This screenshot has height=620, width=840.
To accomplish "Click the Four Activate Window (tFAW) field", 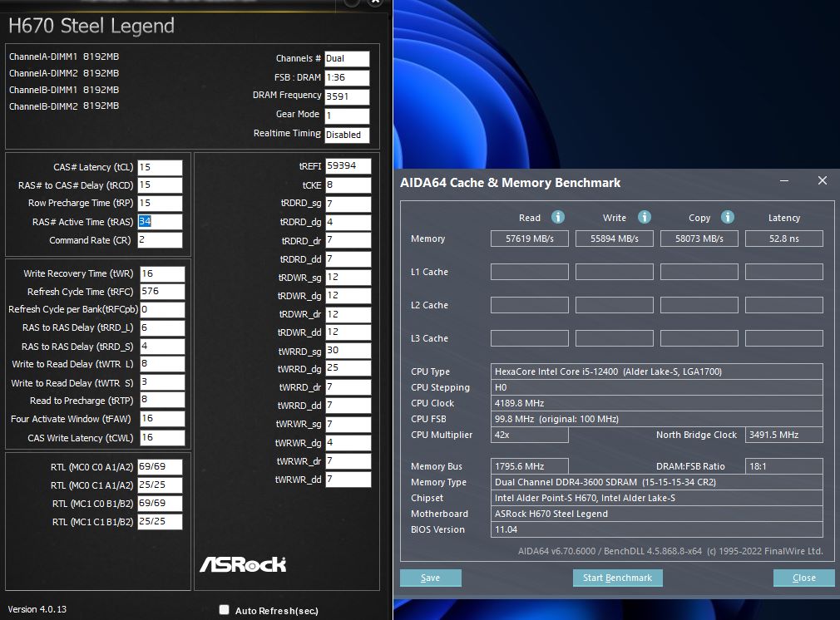I will [x=162, y=419].
